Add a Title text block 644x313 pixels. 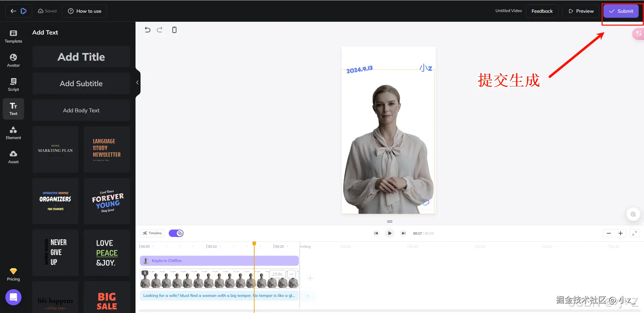click(81, 57)
